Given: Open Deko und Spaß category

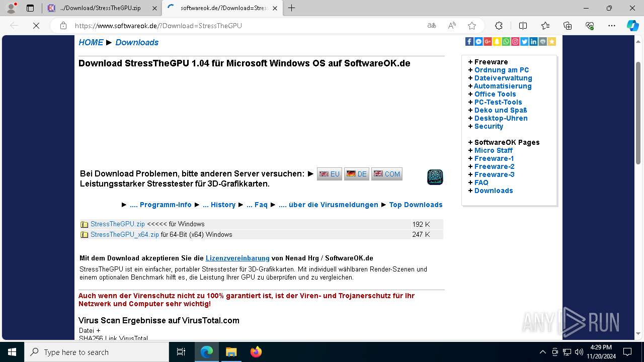Looking at the screenshot, I should coord(501,110).
